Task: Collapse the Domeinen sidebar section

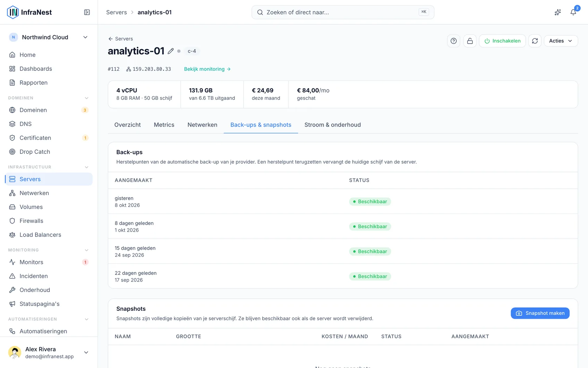Action: (87, 98)
